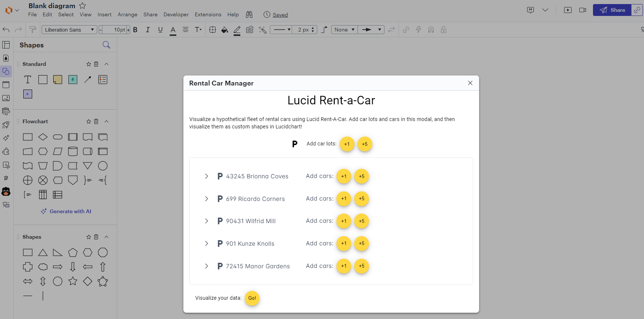The width and height of the screenshot is (644, 319).
Task: Click the Go! visualize button
Action: point(252,298)
